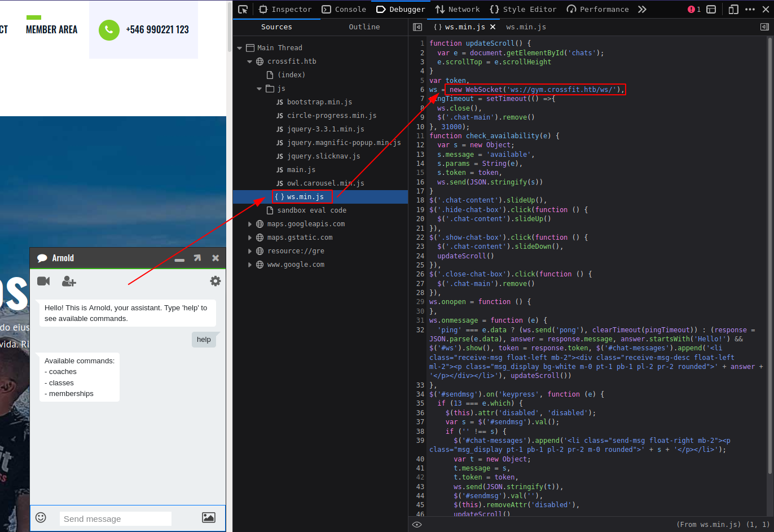This screenshot has width=774, height=532.
Task: Switch to the Network tab
Action: click(x=458, y=10)
